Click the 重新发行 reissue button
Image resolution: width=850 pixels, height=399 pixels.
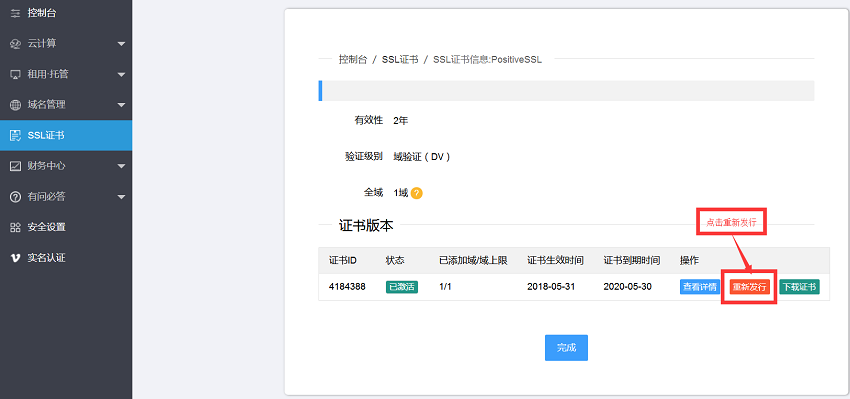coord(750,287)
